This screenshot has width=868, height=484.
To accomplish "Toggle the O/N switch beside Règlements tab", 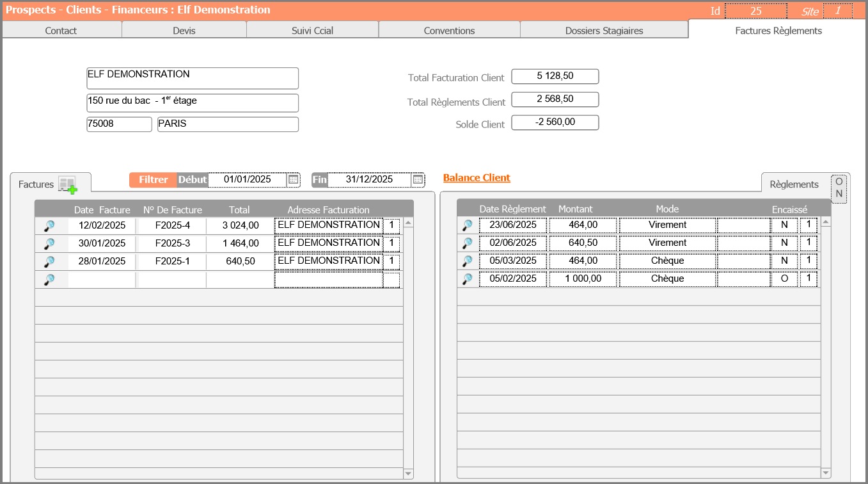I will pyautogui.click(x=839, y=188).
